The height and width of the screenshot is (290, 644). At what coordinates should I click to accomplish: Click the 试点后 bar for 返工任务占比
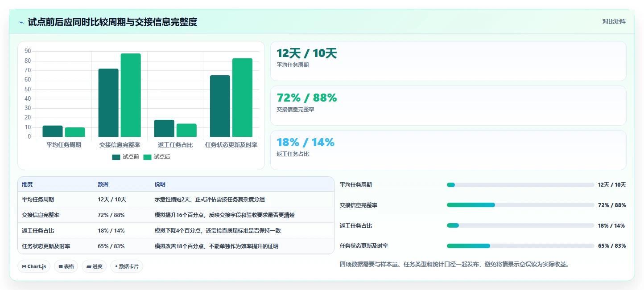186,130
